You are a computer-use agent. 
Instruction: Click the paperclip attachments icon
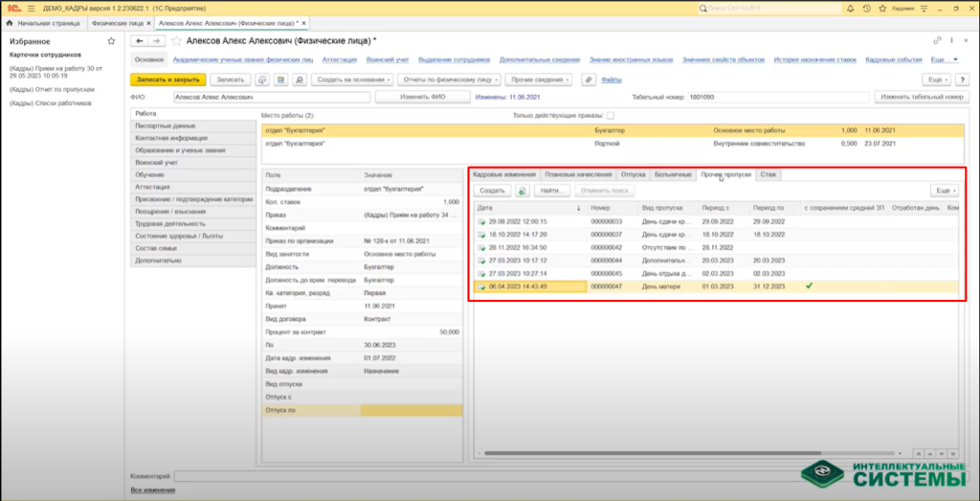pyautogui.click(x=588, y=80)
